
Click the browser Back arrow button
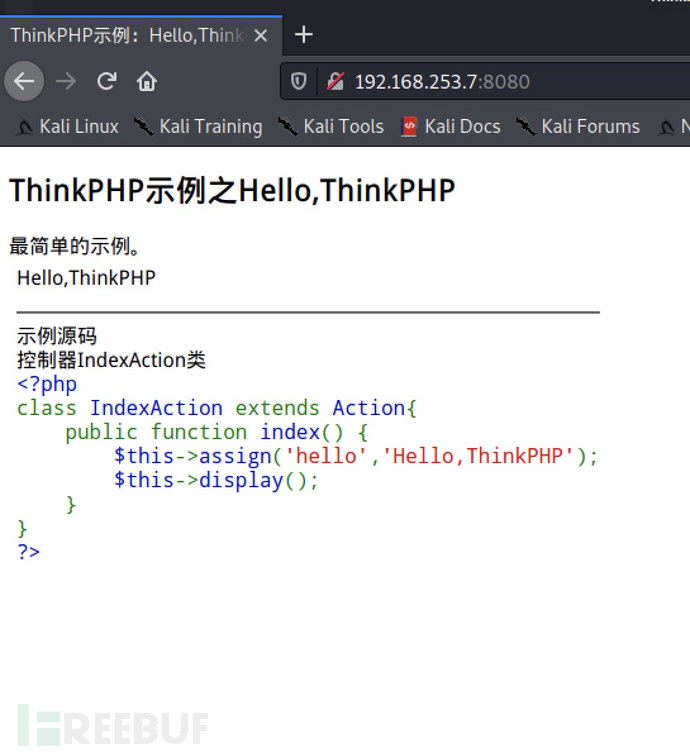click(x=24, y=81)
